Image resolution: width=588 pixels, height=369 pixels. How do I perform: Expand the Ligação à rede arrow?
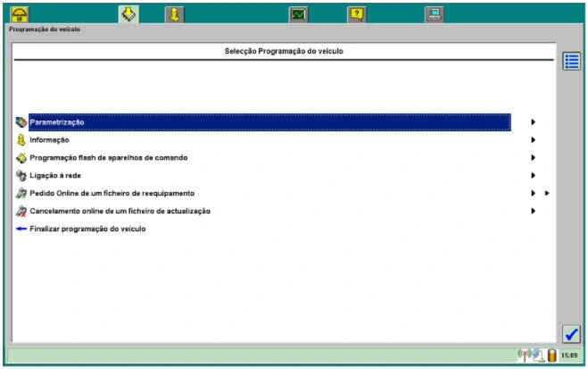(533, 176)
